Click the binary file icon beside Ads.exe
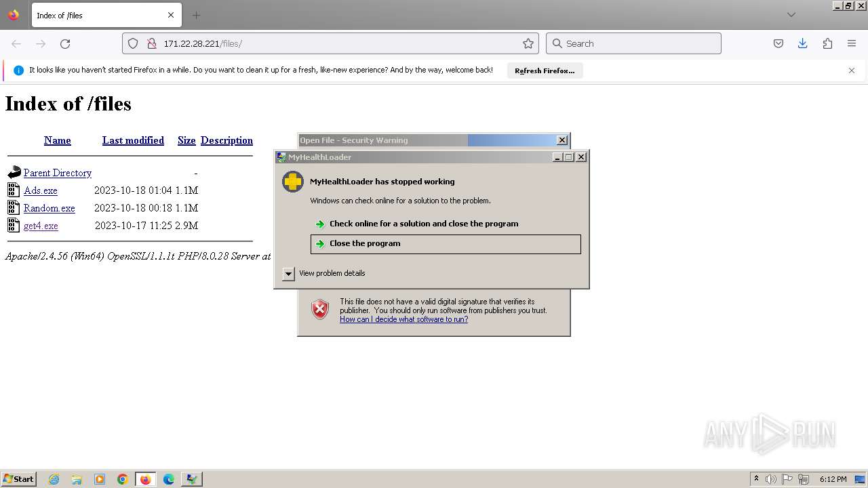 (x=14, y=190)
